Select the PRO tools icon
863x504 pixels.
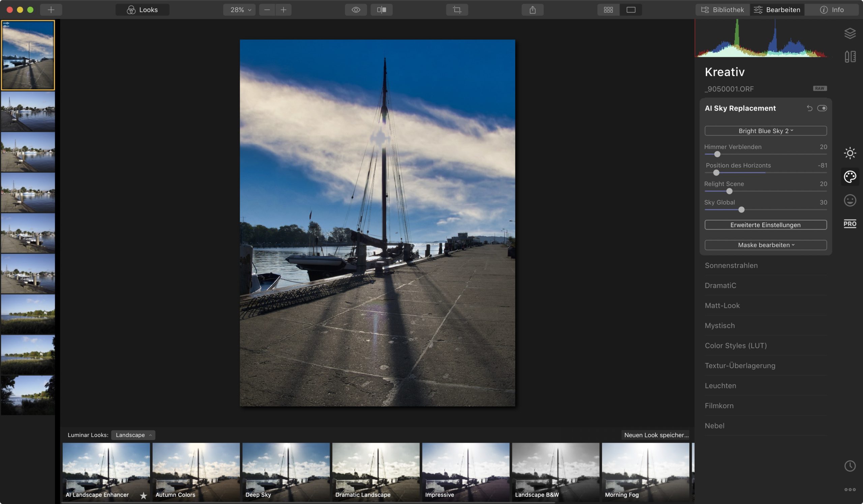pos(850,224)
